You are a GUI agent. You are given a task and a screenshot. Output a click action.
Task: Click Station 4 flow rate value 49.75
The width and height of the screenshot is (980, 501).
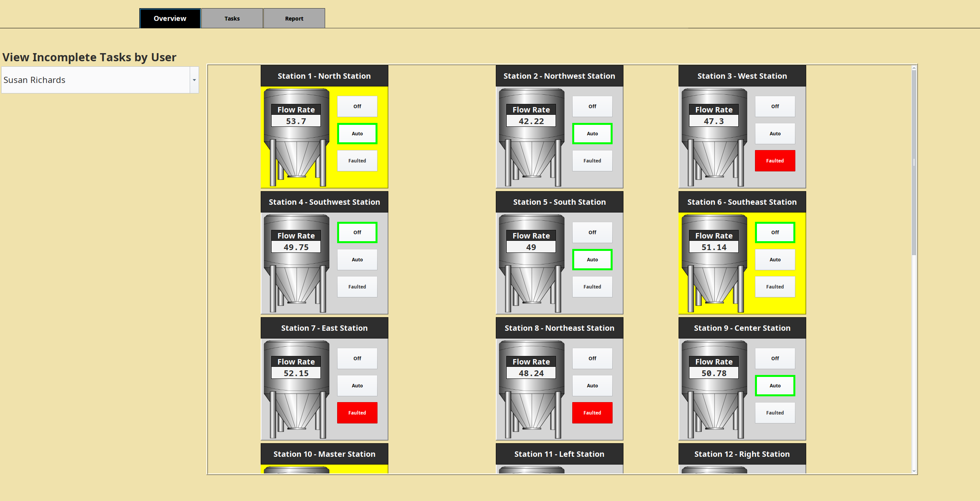[x=296, y=247]
